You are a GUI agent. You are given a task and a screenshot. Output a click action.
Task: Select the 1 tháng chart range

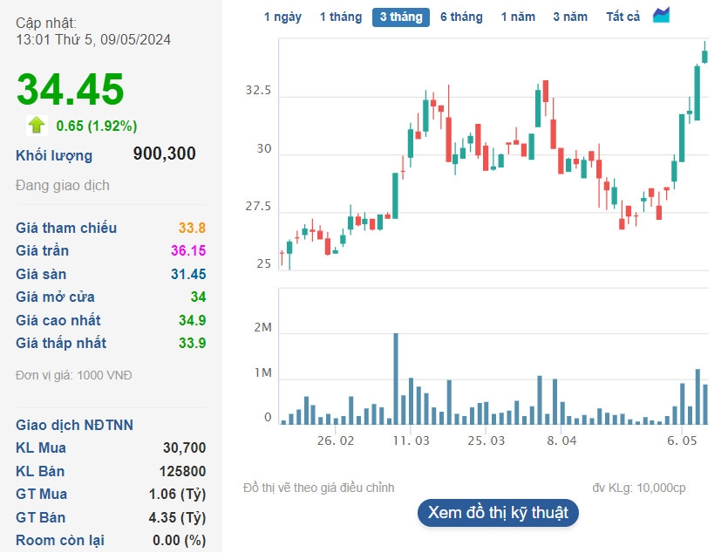(x=340, y=17)
